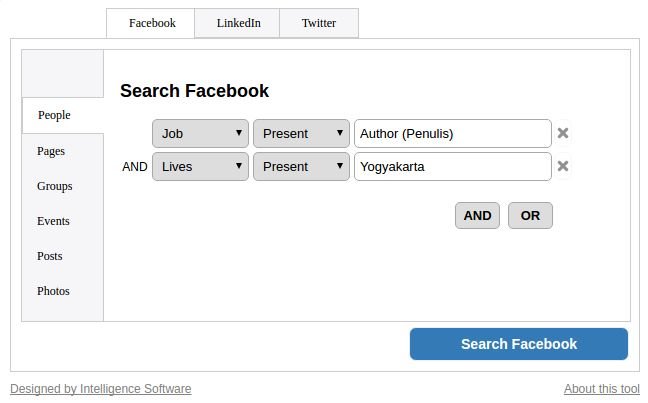Open the Present dropdown beside Lives

coord(301,167)
